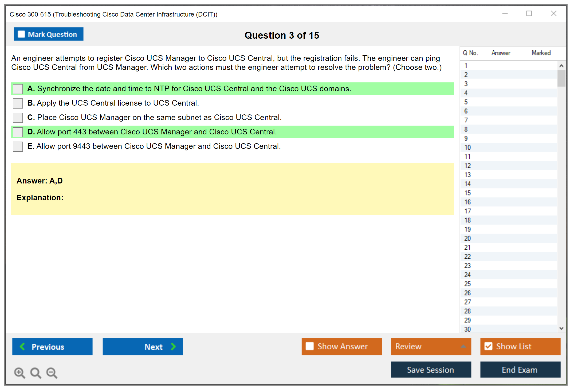
Task: Close the exam window with X
Action: tap(553, 14)
